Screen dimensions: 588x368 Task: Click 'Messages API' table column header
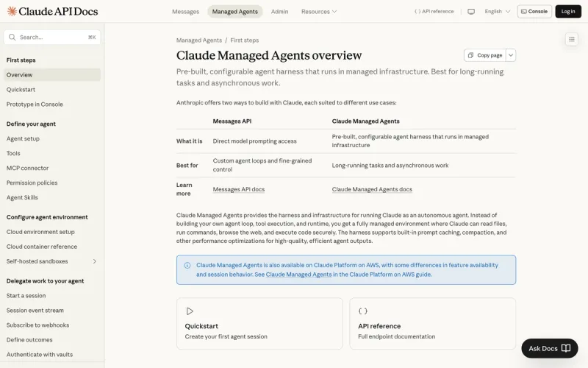[232, 121]
